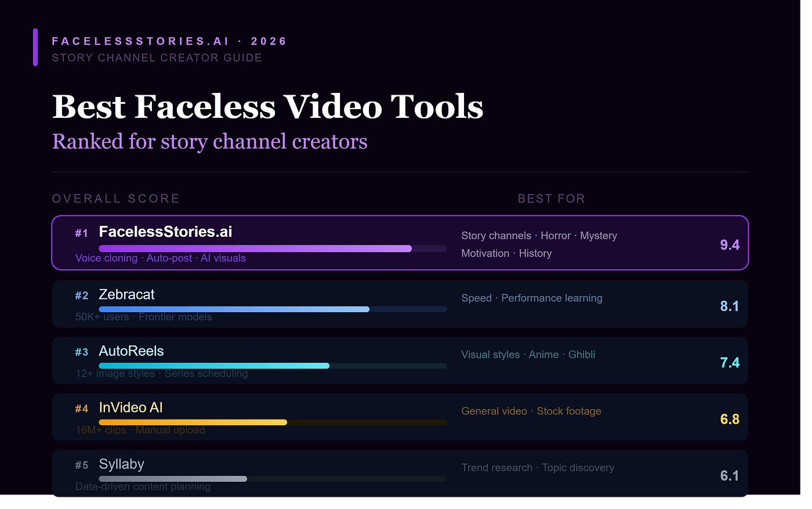This screenshot has height=509, width=812.
Task: Click 'Story channels · Horror · Mystery' text
Action: point(539,236)
